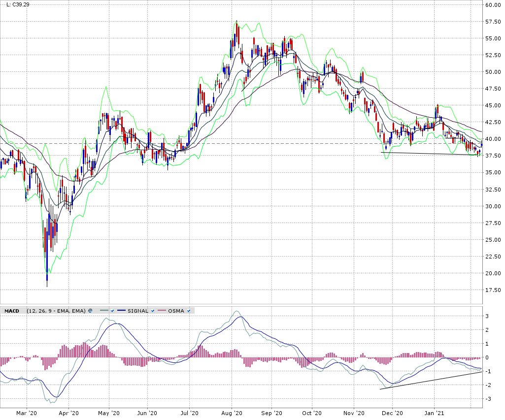Viewport: 505px width, 420px height.
Task: Click the pink OSMA color swatch
Action: coord(162,311)
